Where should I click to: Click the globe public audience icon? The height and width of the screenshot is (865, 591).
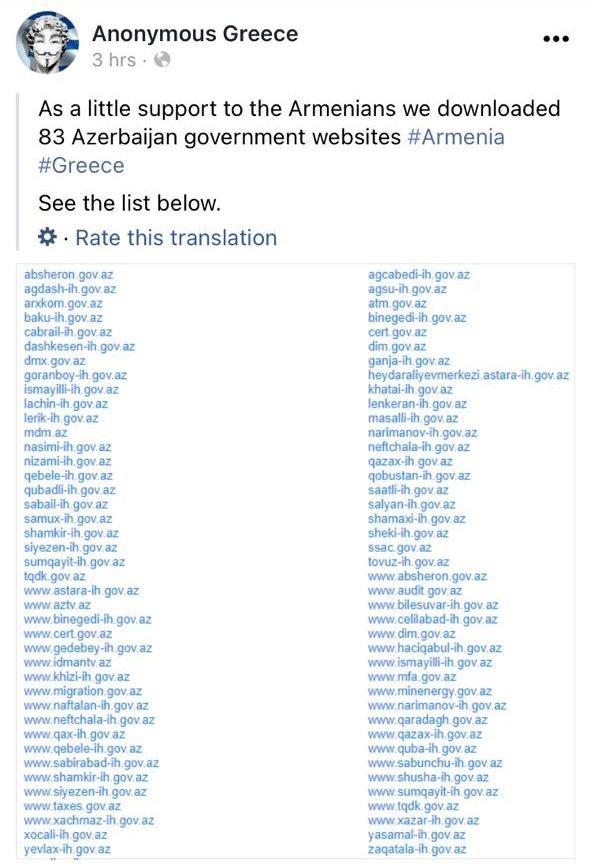pos(162,60)
